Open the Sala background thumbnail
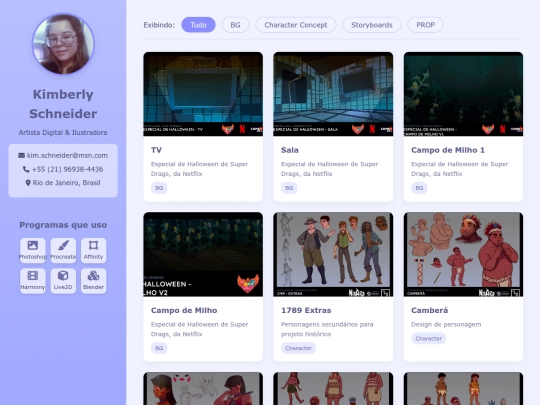Screen dimensions: 540x405 (x=333, y=94)
